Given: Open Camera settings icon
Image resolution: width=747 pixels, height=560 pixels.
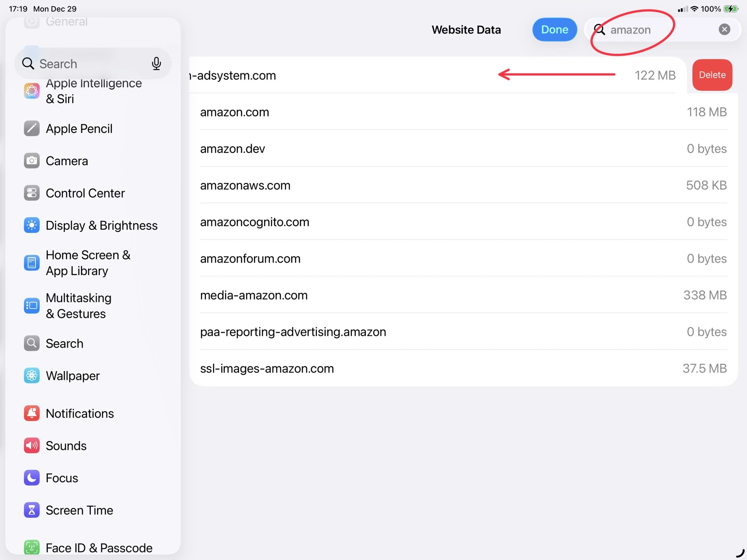Looking at the screenshot, I should click(x=31, y=161).
